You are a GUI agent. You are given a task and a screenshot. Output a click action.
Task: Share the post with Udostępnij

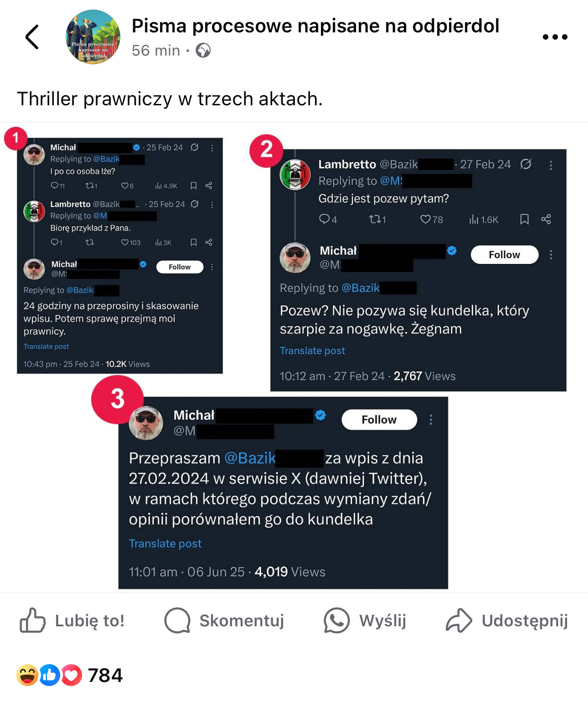506,620
